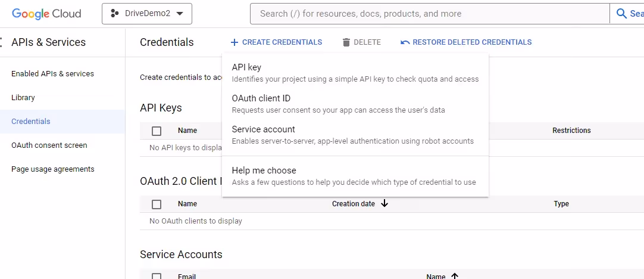Click the Service Accounts section heading
This screenshot has height=279, width=644.
[181, 255]
